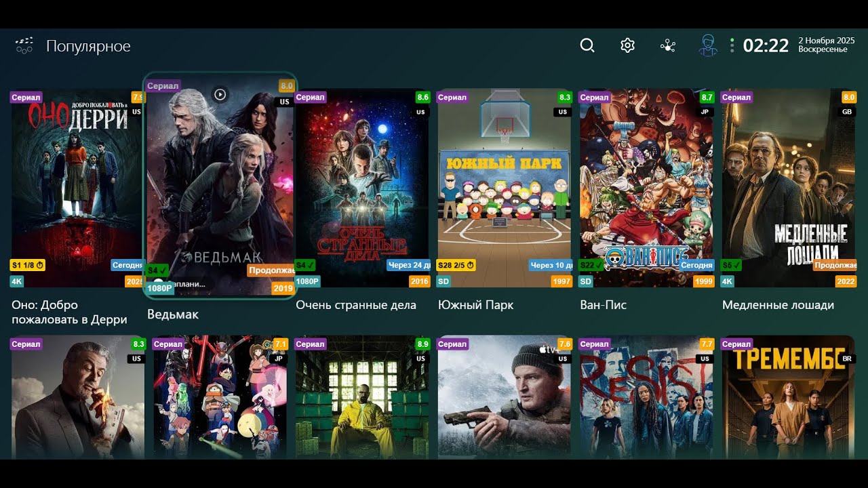This screenshot has width=868, height=488.
Task: Open the Южный Парк poster
Action: click(x=505, y=188)
